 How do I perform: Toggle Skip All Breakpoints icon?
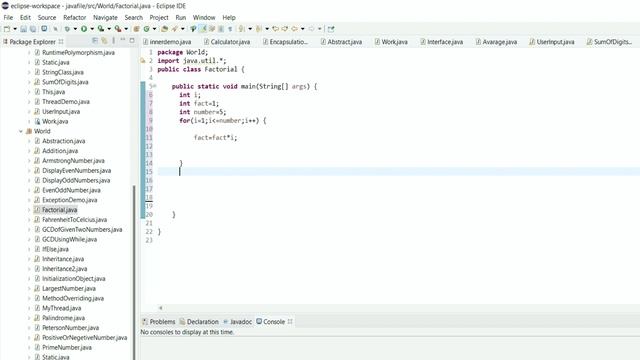tap(56, 29)
